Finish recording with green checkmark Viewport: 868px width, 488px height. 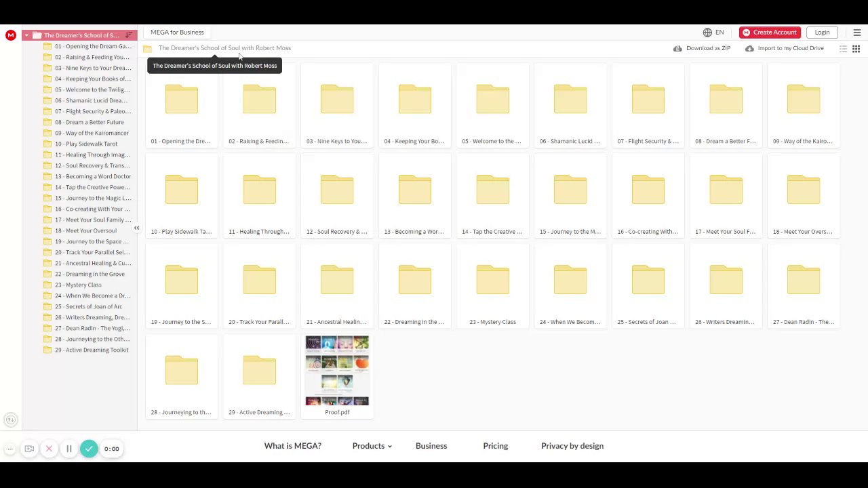89,449
